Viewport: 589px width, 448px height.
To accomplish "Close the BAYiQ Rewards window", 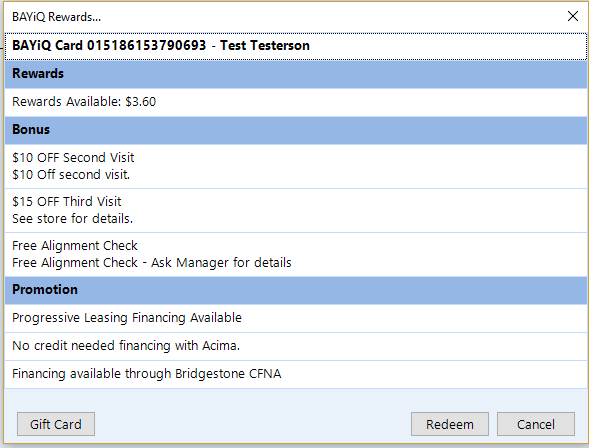I will 572,16.
